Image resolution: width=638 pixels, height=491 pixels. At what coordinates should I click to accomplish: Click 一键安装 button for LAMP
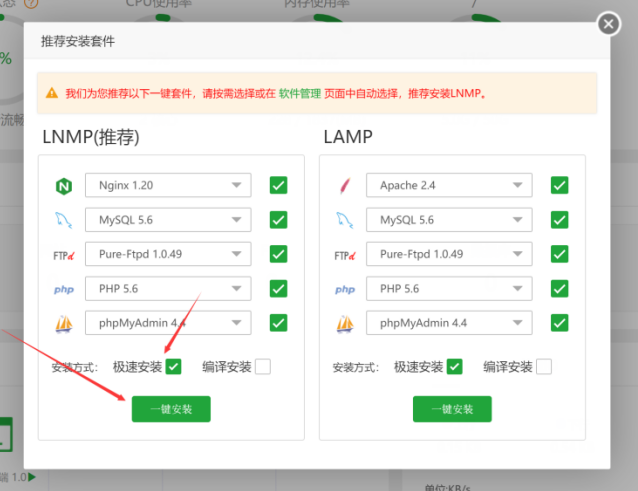tap(452, 409)
